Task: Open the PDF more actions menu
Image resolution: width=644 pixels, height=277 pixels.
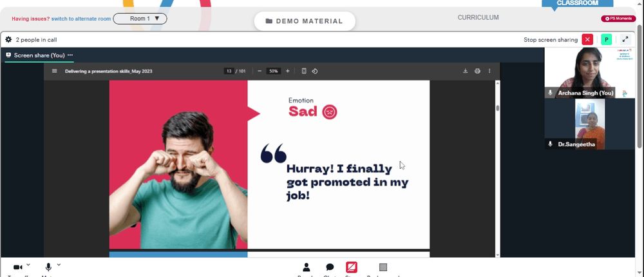Action: click(x=489, y=71)
